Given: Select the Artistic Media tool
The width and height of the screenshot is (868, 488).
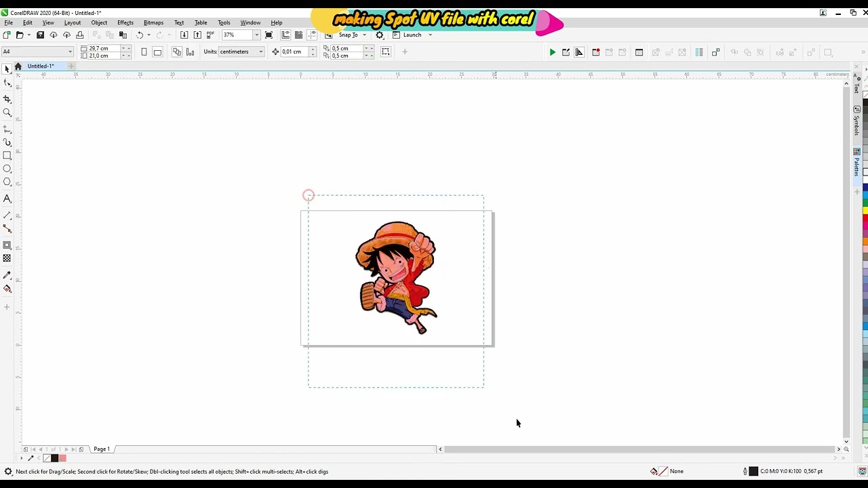Looking at the screenshot, I should pyautogui.click(x=7, y=142).
